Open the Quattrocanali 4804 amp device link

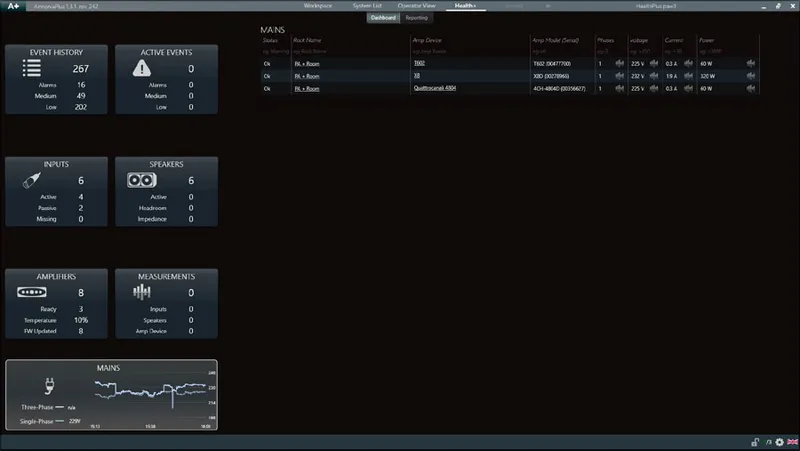point(435,88)
